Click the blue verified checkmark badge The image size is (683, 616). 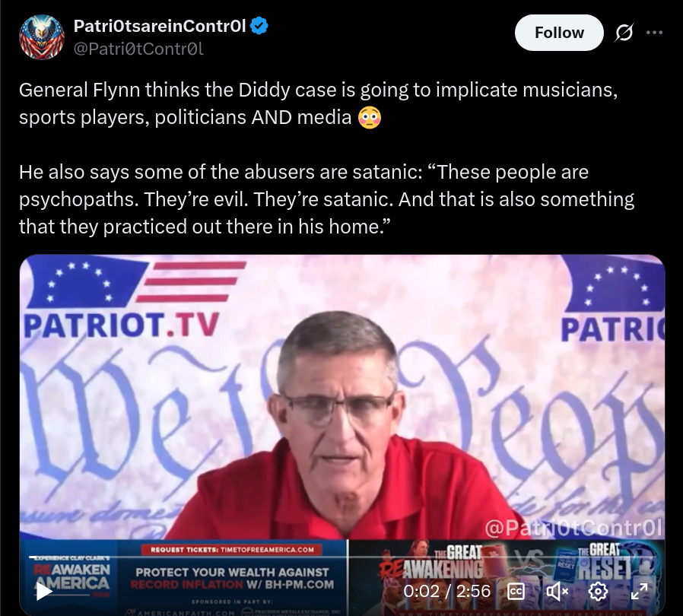pyautogui.click(x=259, y=26)
